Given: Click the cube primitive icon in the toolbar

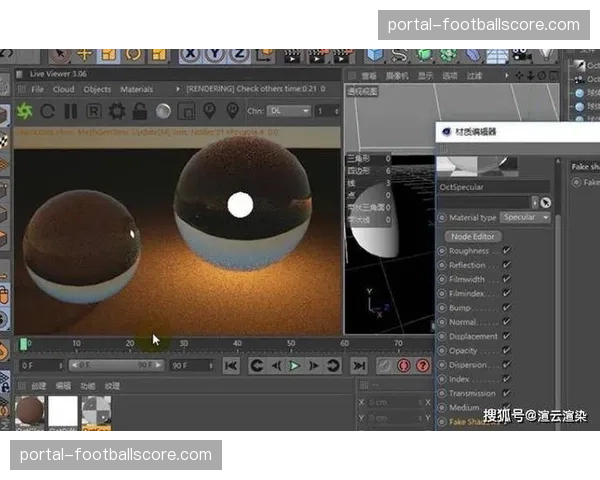Looking at the screenshot, I should pyautogui.click(x=375, y=54).
